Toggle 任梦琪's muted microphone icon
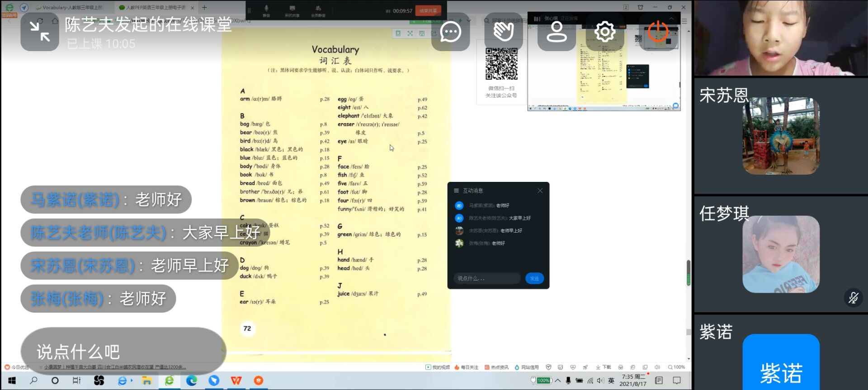 (x=853, y=298)
